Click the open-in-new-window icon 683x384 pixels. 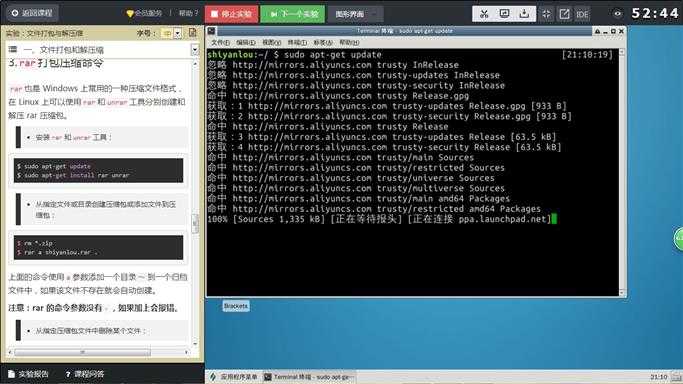pos(565,14)
